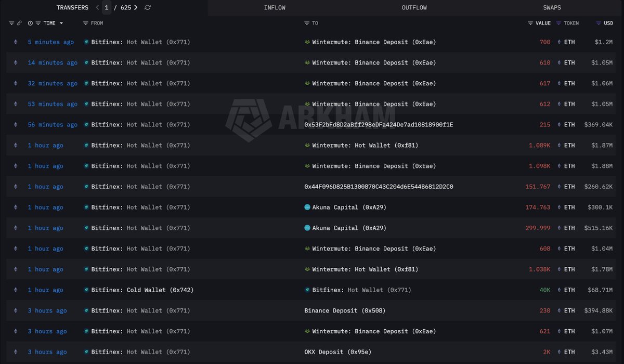Open Bitfinex: Hot Wallet sender on 621 ETH row
This screenshot has width=624, height=364.
[141, 331]
